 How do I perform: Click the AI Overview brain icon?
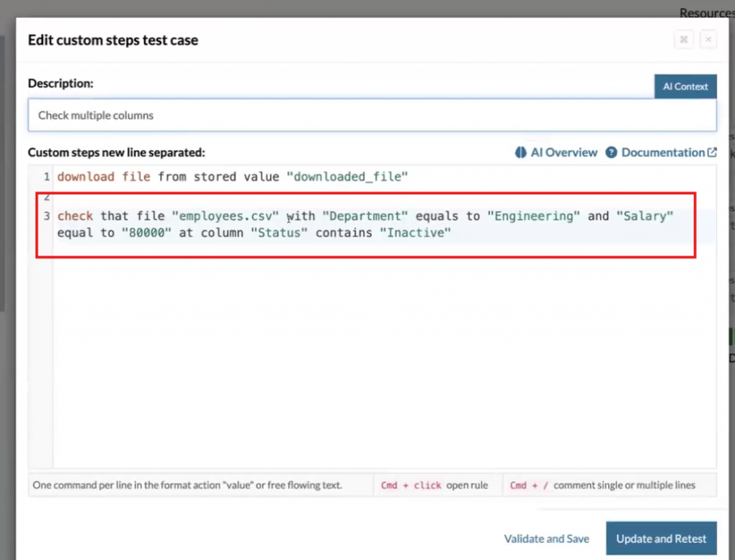pyautogui.click(x=521, y=152)
